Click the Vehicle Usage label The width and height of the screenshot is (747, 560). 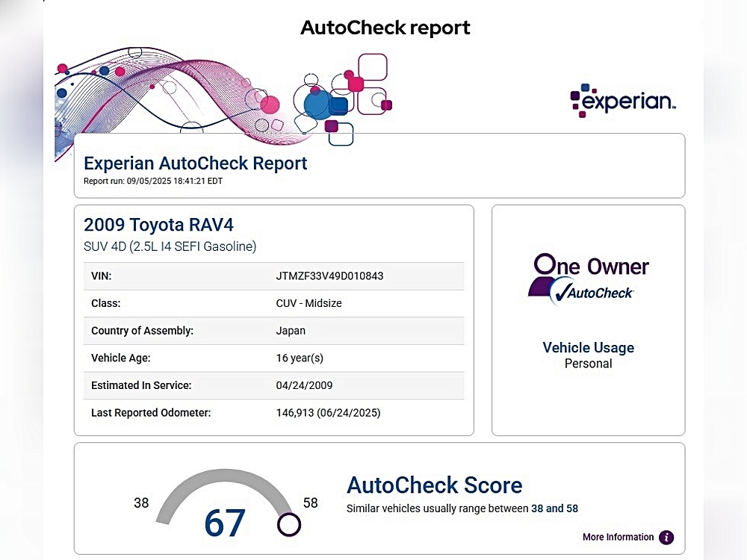[x=588, y=348]
